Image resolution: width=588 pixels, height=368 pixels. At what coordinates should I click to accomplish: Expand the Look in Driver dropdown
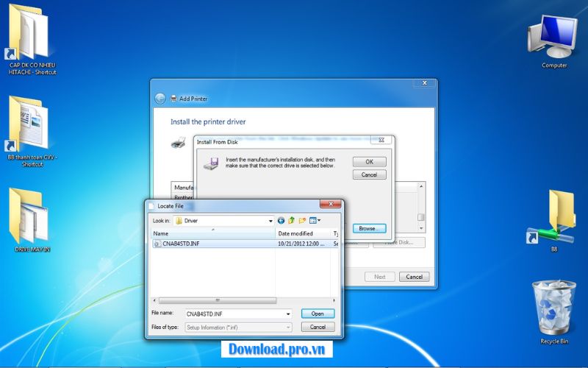click(x=270, y=220)
